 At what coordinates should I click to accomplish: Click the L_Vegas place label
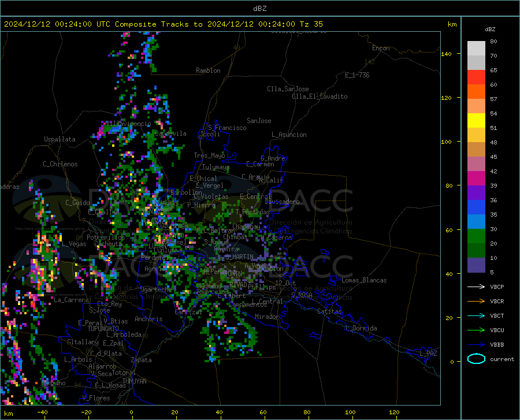[75, 244]
